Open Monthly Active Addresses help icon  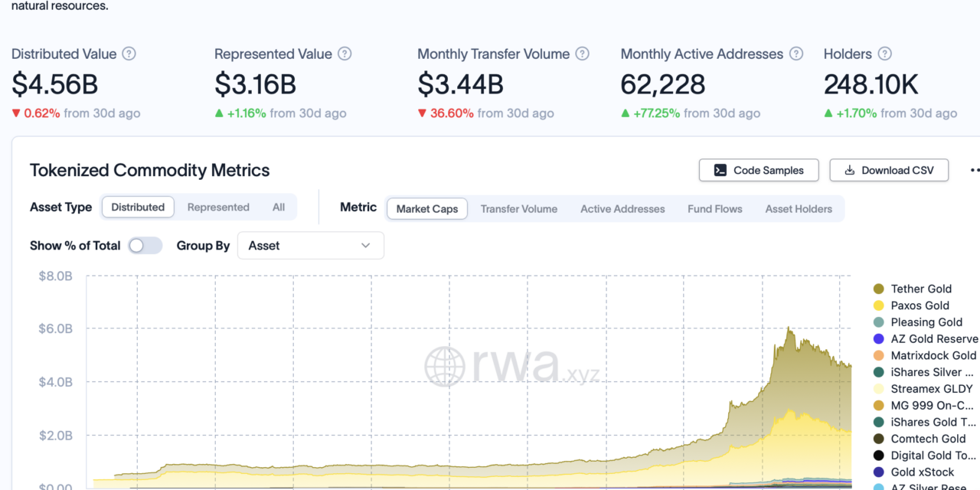tap(796, 54)
